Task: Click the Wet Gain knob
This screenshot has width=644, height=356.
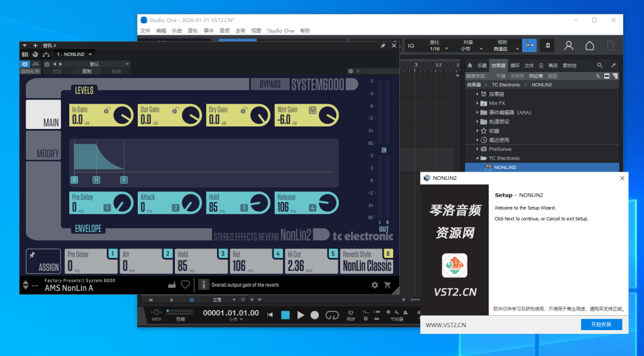Action: 328,116
